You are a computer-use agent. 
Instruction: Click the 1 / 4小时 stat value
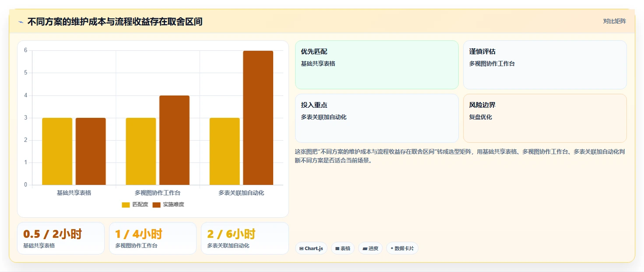click(x=139, y=234)
